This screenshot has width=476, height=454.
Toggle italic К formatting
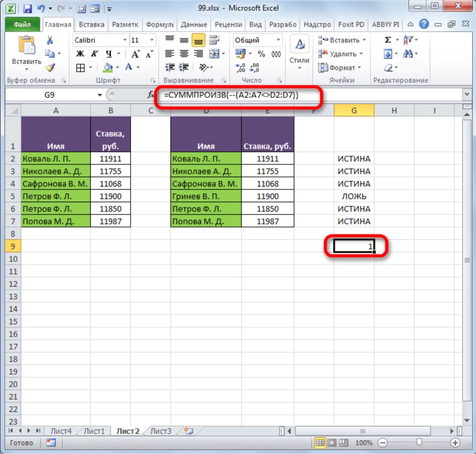coord(94,54)
